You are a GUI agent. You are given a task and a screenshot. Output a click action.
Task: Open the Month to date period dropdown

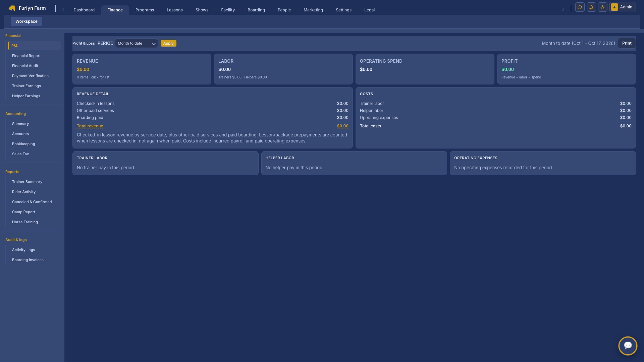coord(136,43)
